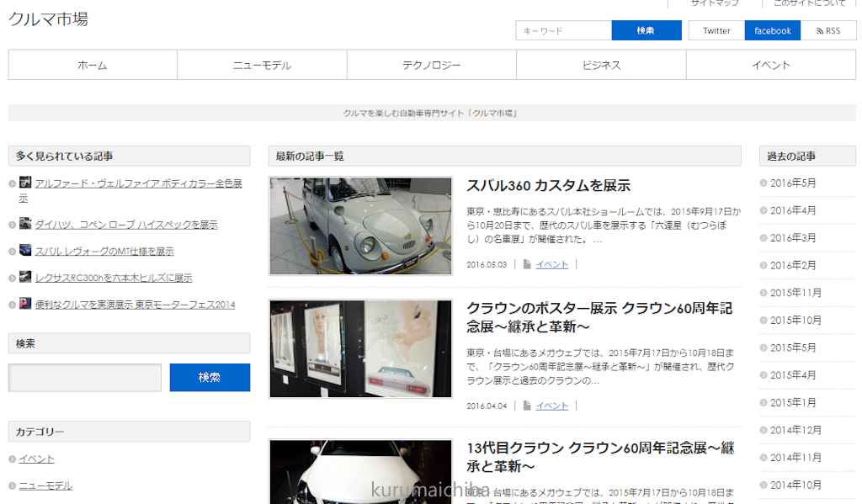Click イベント tag under クラウンのポスター article
862x504 pixels.
552,406
